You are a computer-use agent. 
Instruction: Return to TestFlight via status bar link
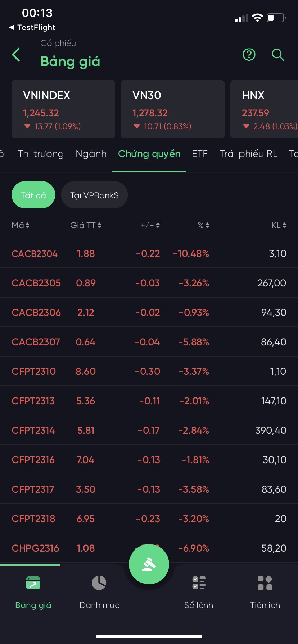(32, 28)
